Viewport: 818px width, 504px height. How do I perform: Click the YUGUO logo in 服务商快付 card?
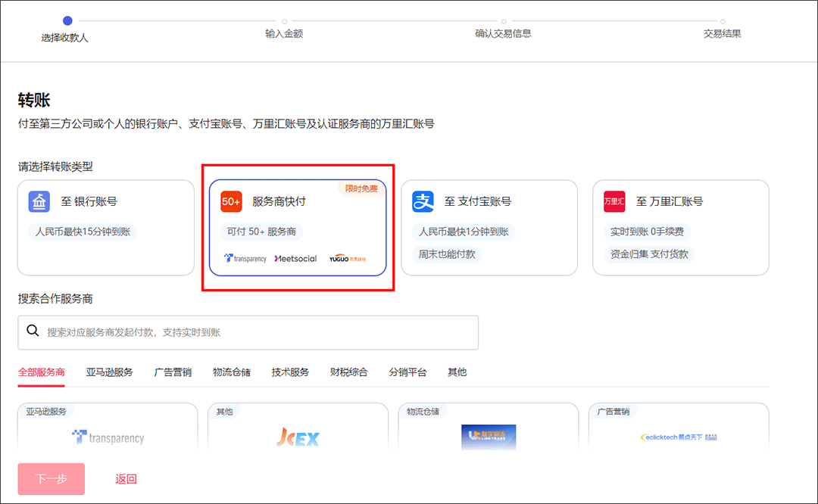point(347,259)
